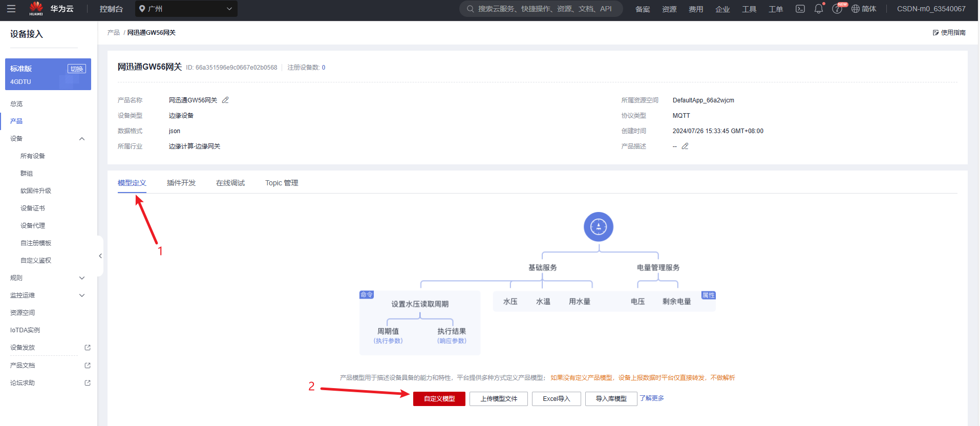Open 所有设备 in the sidebar

[33, 156]
